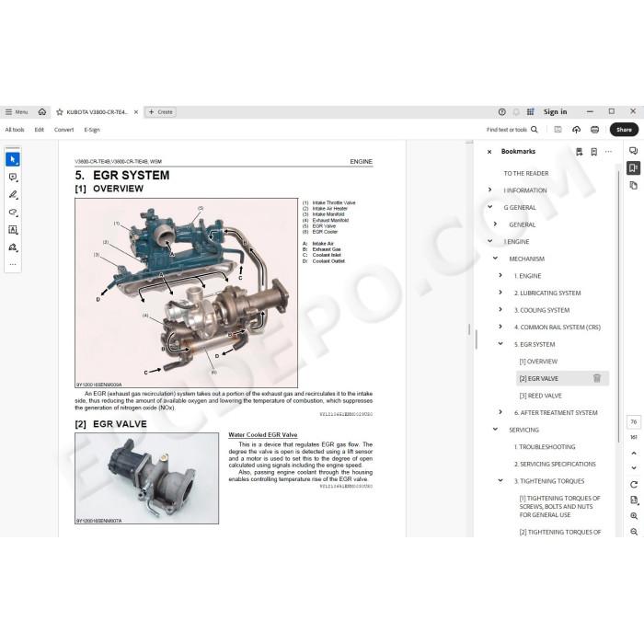This screenshot has width=644, height=644.
Task: Expand the 6. AFTER TREATMENT SYSTEM bookmark
Action: pos(500,412)
